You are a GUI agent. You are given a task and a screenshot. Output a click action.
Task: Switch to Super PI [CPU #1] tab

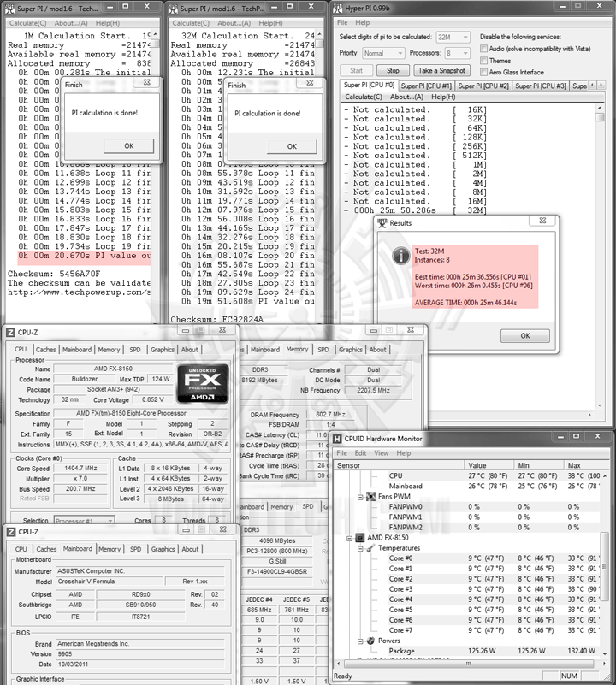pyautogui.click(x=426, y=86)
